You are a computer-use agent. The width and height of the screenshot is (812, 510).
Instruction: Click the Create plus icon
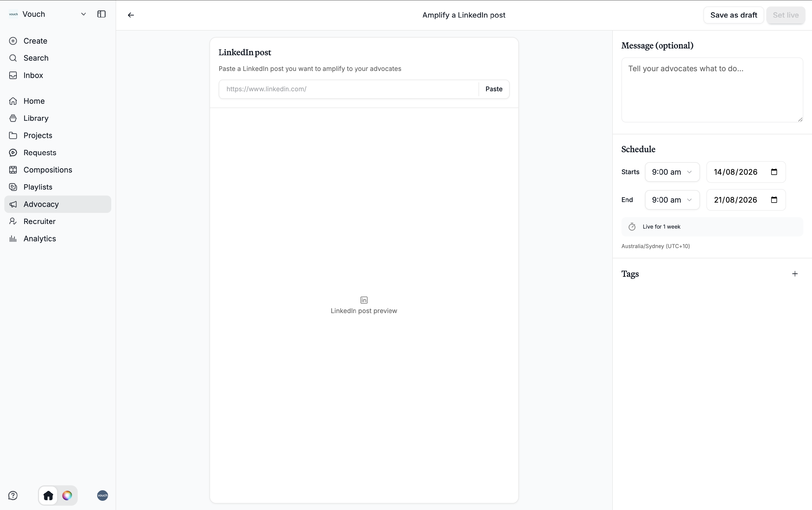coord(13,41)
